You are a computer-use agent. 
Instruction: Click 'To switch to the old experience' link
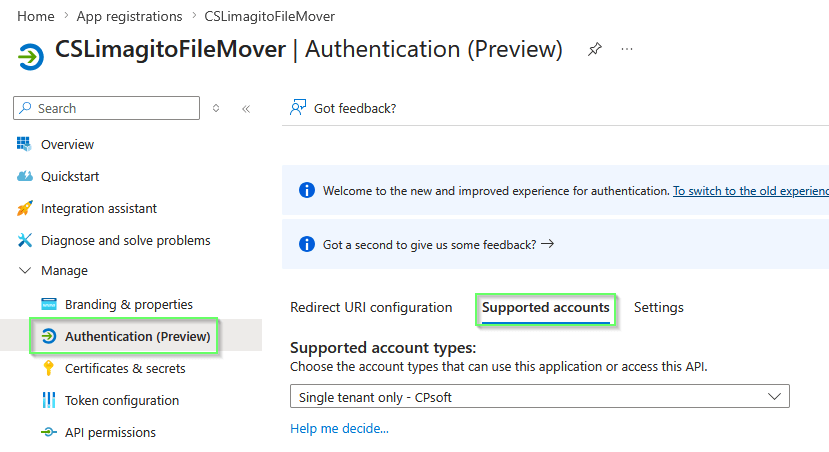pos(751,191)
